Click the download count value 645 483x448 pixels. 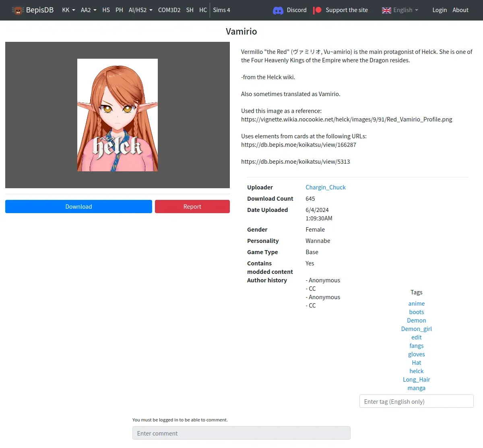310,199
